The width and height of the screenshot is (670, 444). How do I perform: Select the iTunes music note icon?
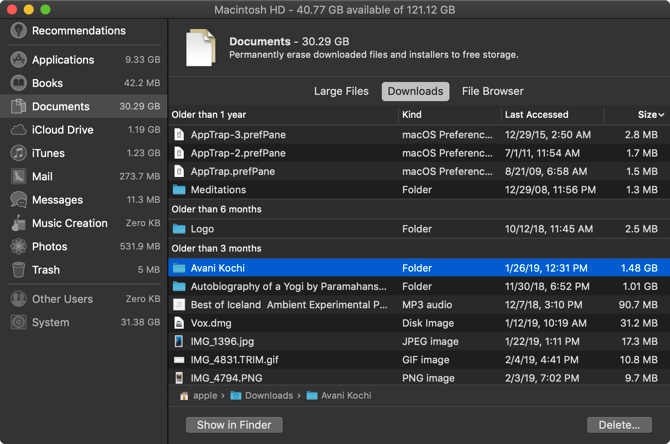pos(18,153)
